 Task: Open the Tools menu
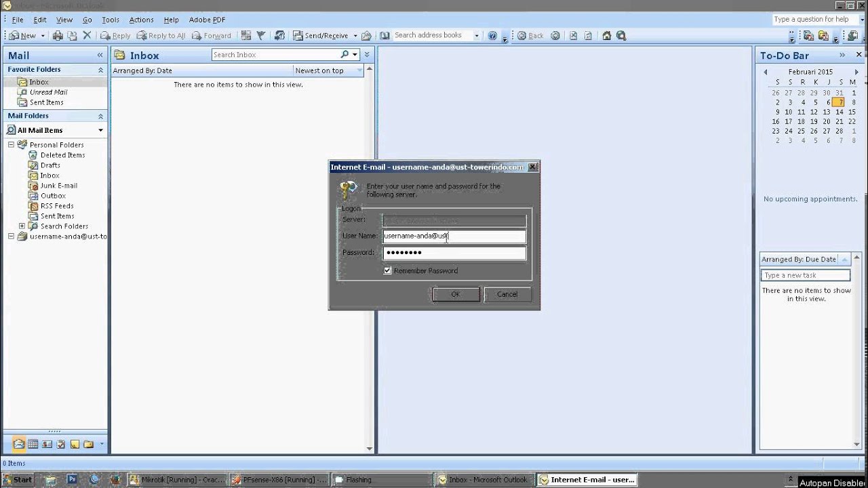pyautogui.click(x=111, y=20)
